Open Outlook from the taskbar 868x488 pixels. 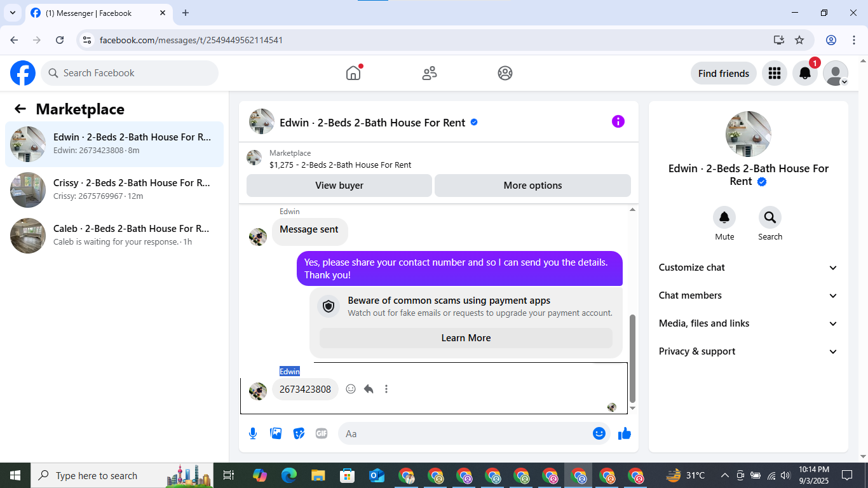(377, 475)
